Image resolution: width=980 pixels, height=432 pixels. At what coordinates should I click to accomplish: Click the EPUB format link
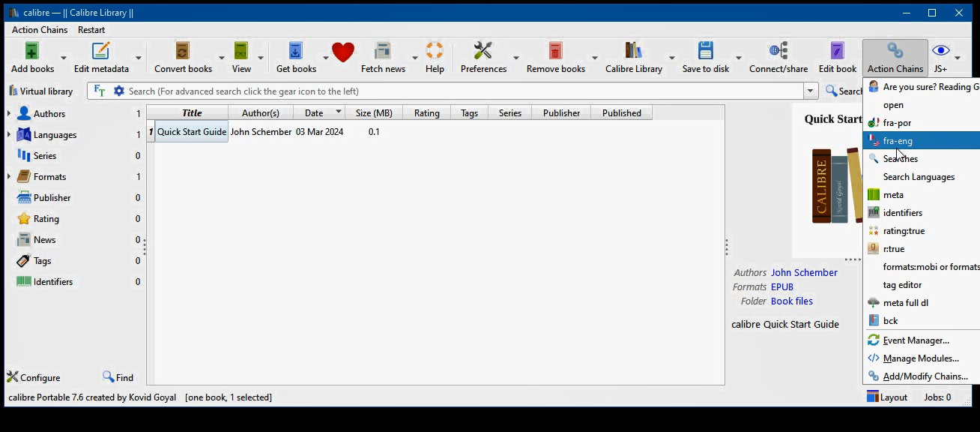pos(782,286)
